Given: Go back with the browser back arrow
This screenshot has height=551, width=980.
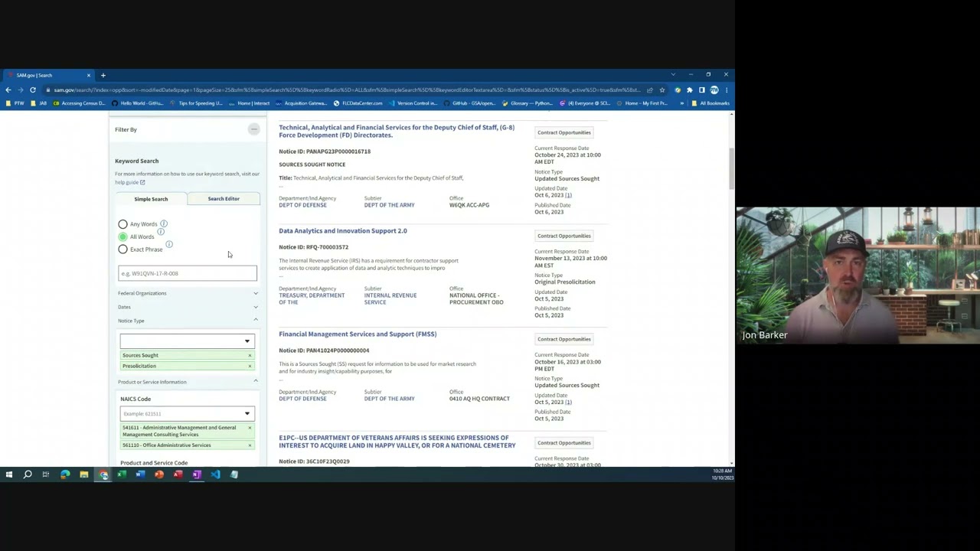Looking at the screenshot, I should coord(8,90).
